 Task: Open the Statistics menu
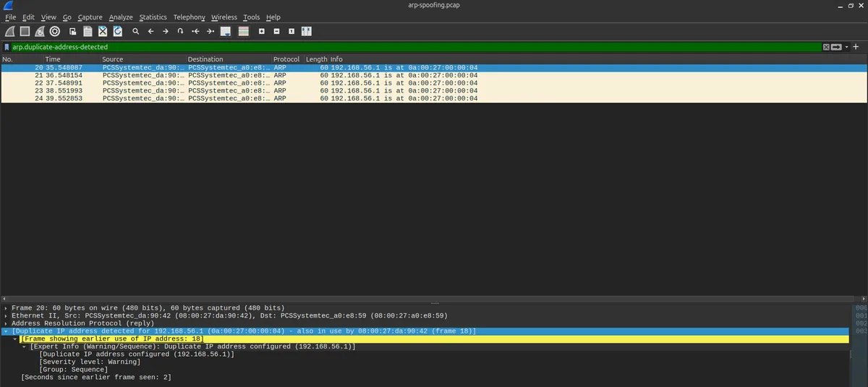153,17
